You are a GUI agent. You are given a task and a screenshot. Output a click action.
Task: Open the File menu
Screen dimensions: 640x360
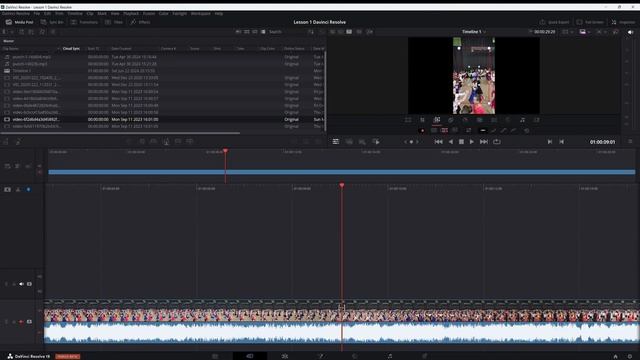[37, 13]
